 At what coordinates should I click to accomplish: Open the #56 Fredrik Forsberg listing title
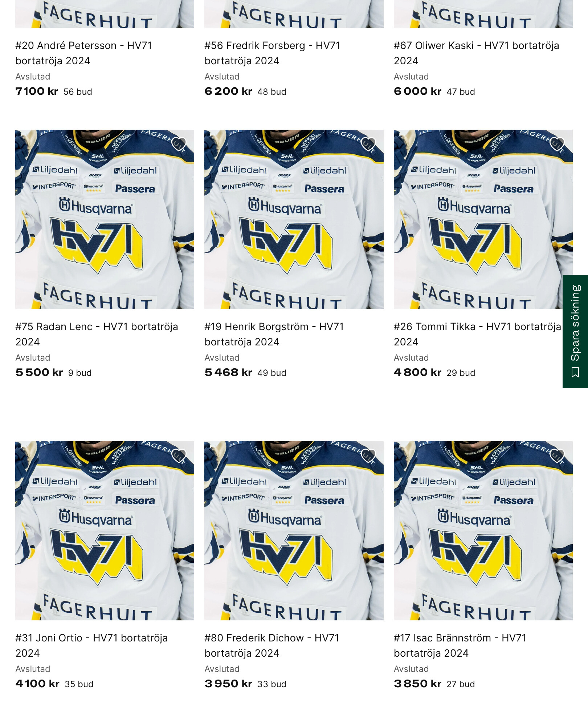273,53
